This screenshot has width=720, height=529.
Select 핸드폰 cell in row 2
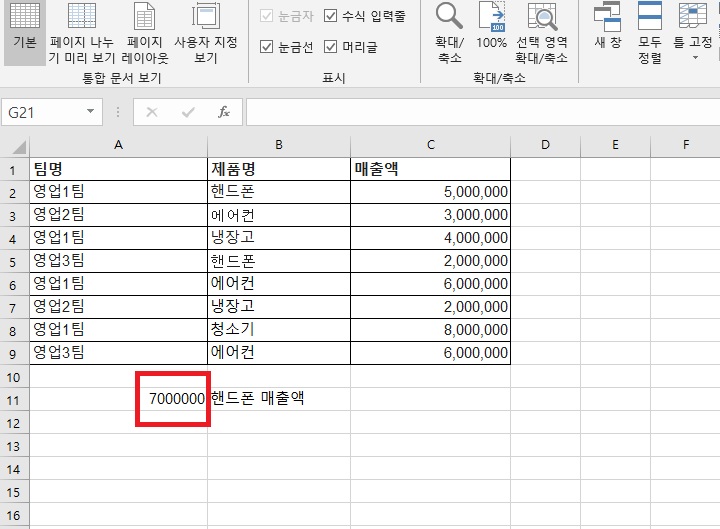(x=279, y=192)
